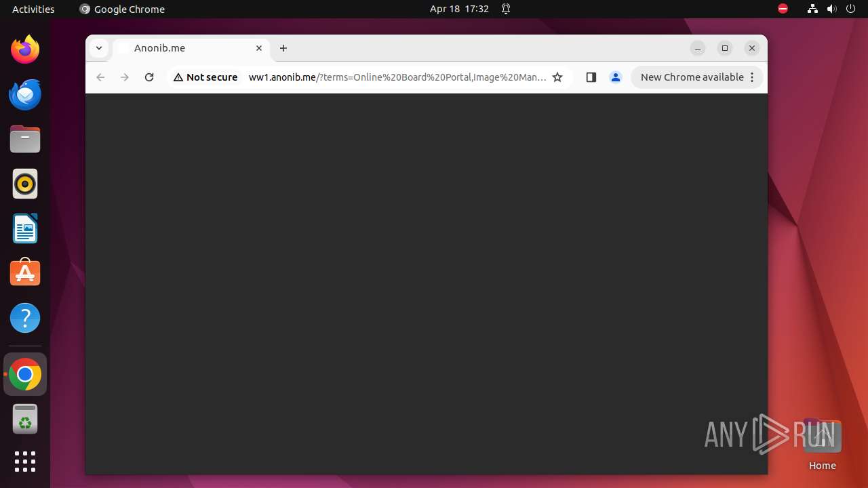Click the address bar URL

pyautogui.click(x=397, y=77)
